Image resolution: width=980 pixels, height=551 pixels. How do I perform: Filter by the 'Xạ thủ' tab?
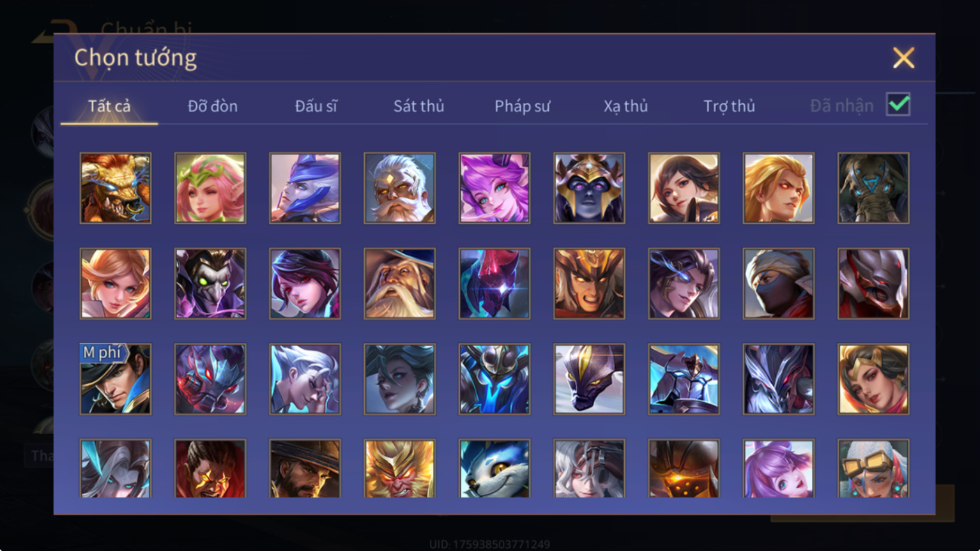tap(625, 106)
